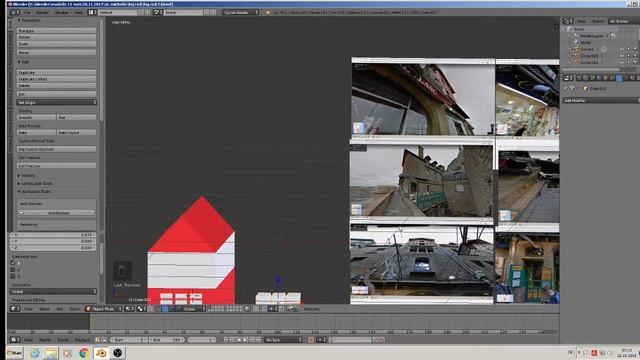Image resolution: width=640 pixels, height=360 pixels.
Task: Apply Smooth shading button
Action: [36, 118]
